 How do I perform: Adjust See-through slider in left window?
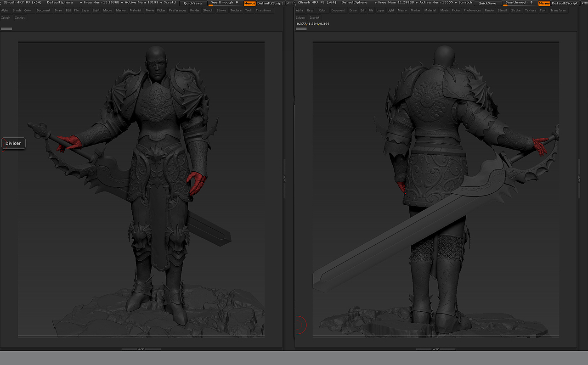coord(225,3)
